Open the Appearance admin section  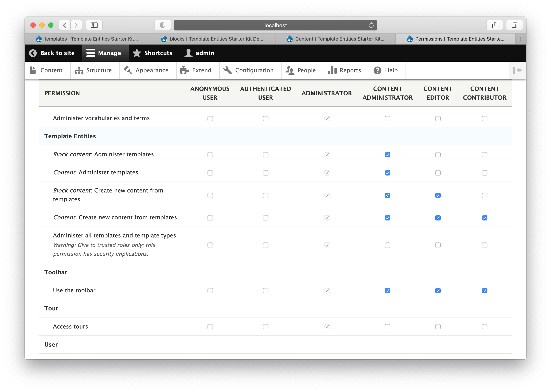point(148,70)
